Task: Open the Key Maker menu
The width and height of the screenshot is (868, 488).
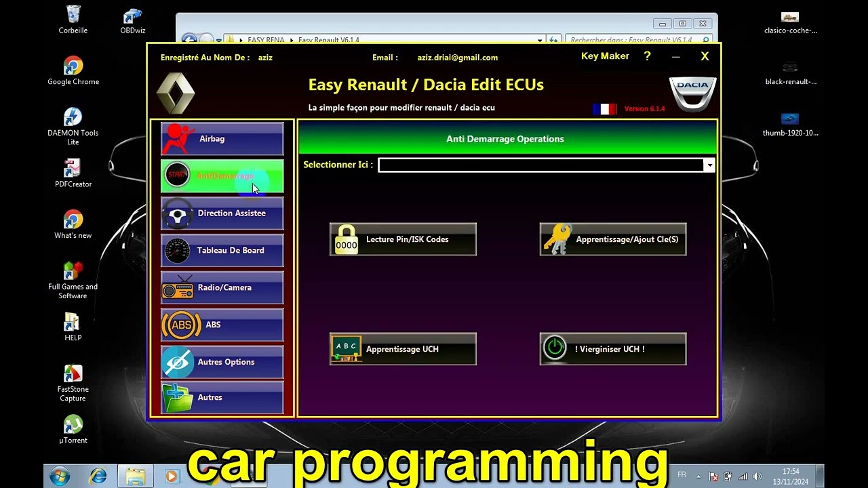Action: 605,56
